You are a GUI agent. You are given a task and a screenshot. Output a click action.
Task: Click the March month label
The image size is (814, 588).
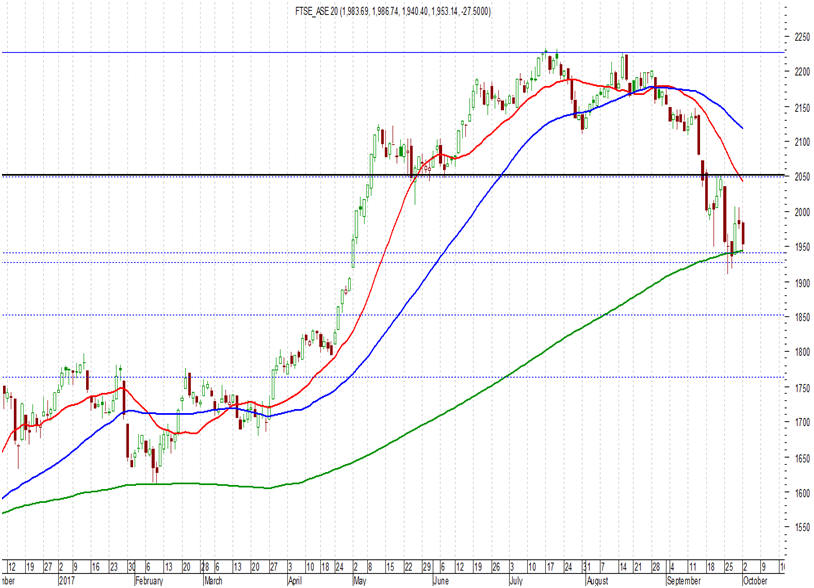pyautogui.click(x=213, y=580)
